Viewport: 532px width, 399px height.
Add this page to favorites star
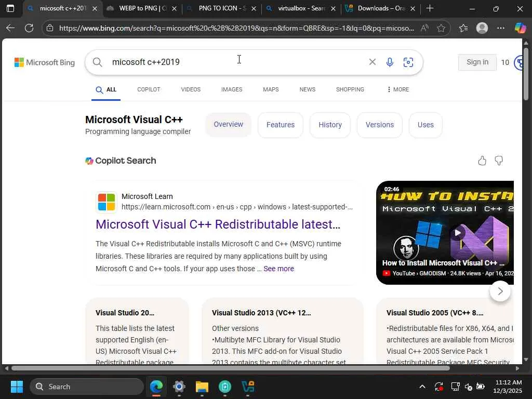click(x=441, y=28)
